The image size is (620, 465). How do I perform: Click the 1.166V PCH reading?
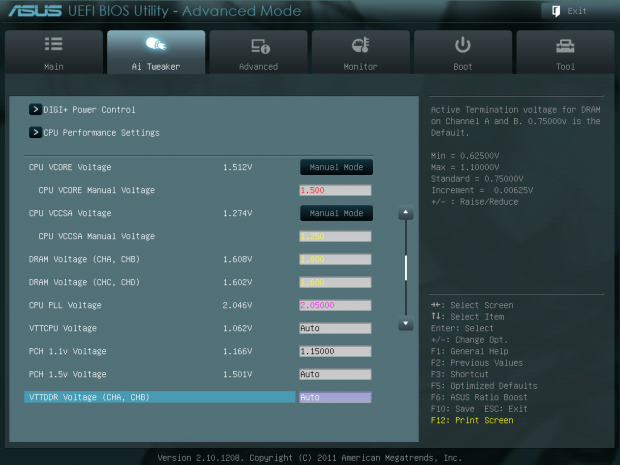pyautogui.click(x=238, y=351)
